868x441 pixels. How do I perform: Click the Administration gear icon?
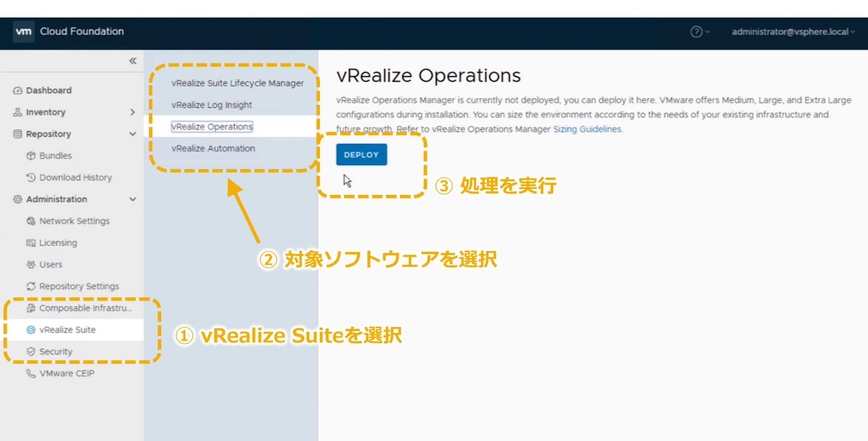[18, 199]
